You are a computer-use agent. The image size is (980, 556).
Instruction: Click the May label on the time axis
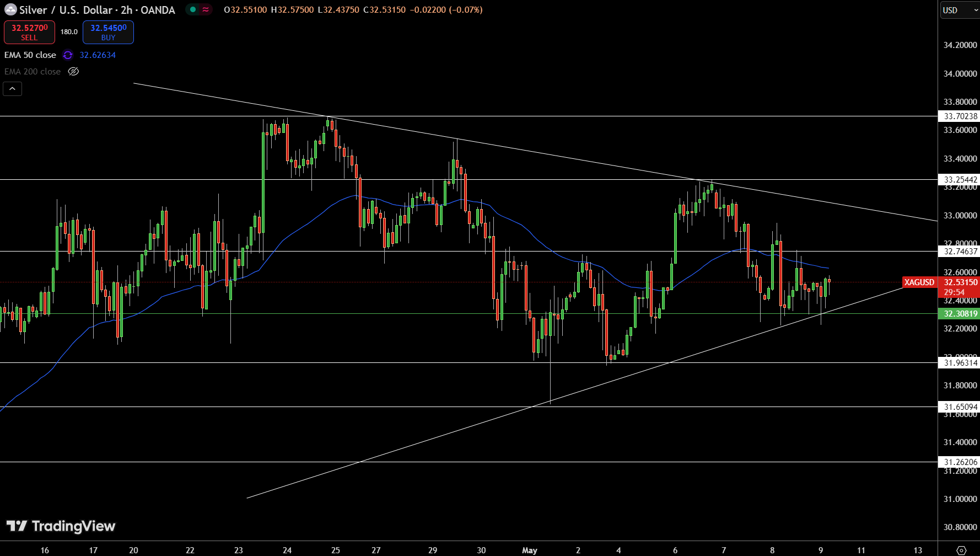point(530,550)
